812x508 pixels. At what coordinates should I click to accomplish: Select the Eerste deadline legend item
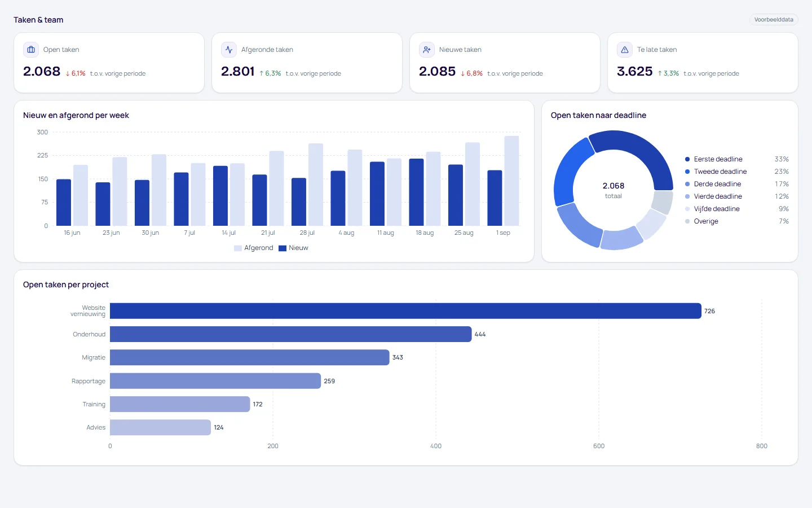[x=736, y=159]
